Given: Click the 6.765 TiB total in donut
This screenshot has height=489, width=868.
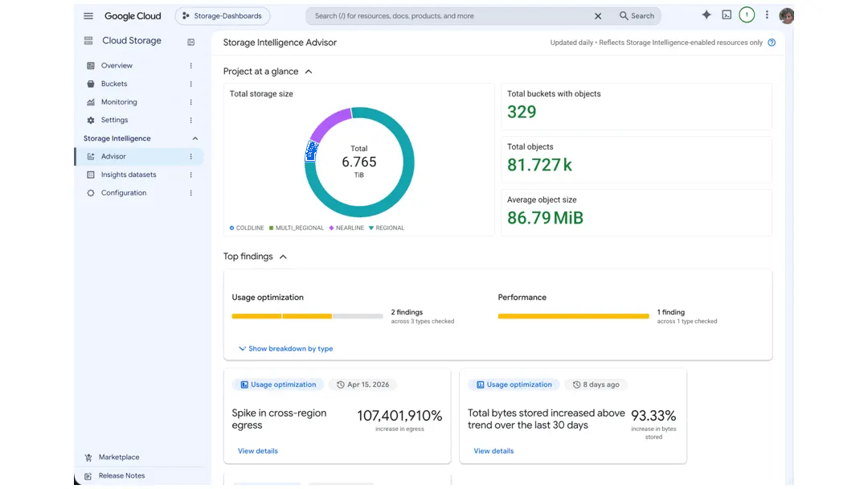Looking at the screenshot, I should [x=358, y=162].
